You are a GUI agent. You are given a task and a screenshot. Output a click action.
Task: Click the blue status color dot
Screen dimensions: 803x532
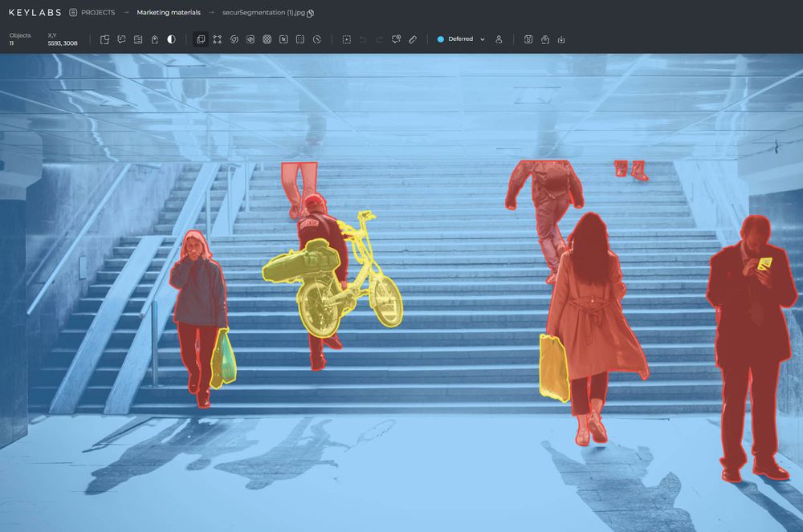point(441,39)
